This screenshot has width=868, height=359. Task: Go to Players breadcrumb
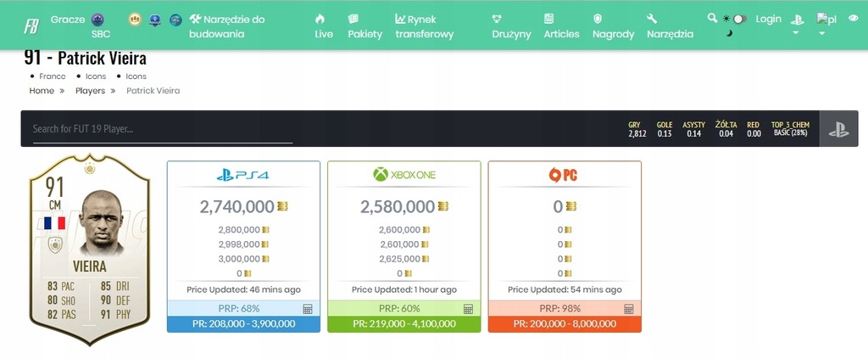[90, 90]
